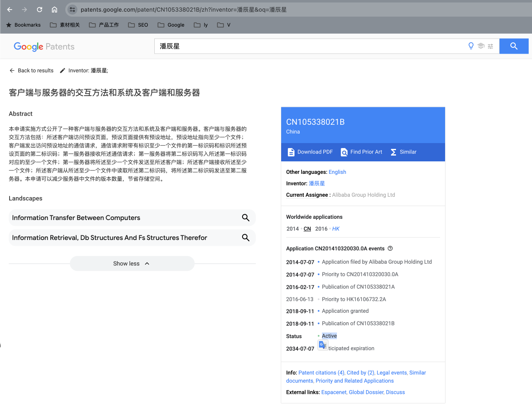Click the Find Prior Art icon
This screenshot has height=408, width=532.
point(344,152)
